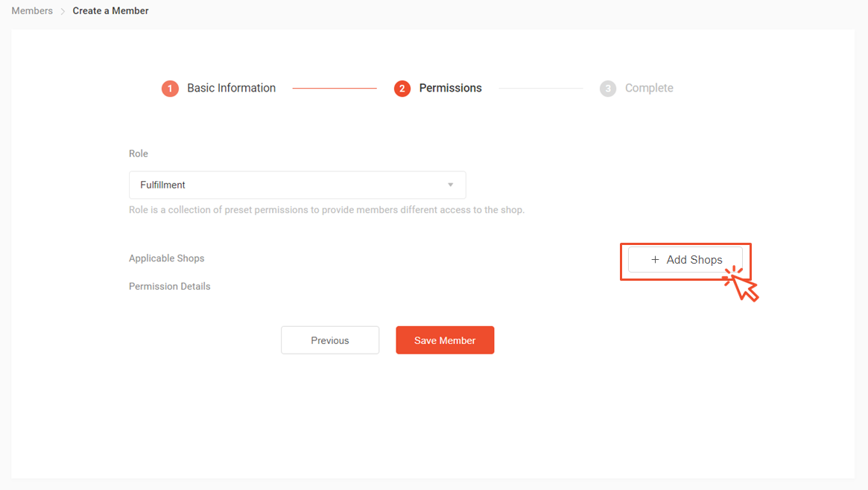Open the Fulfillment role combo box

(297, 185)
